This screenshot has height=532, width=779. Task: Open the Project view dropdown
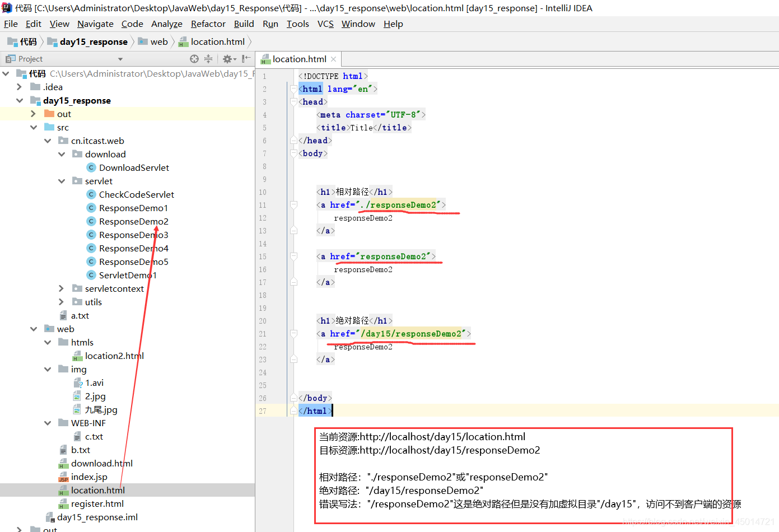point(120,59)
